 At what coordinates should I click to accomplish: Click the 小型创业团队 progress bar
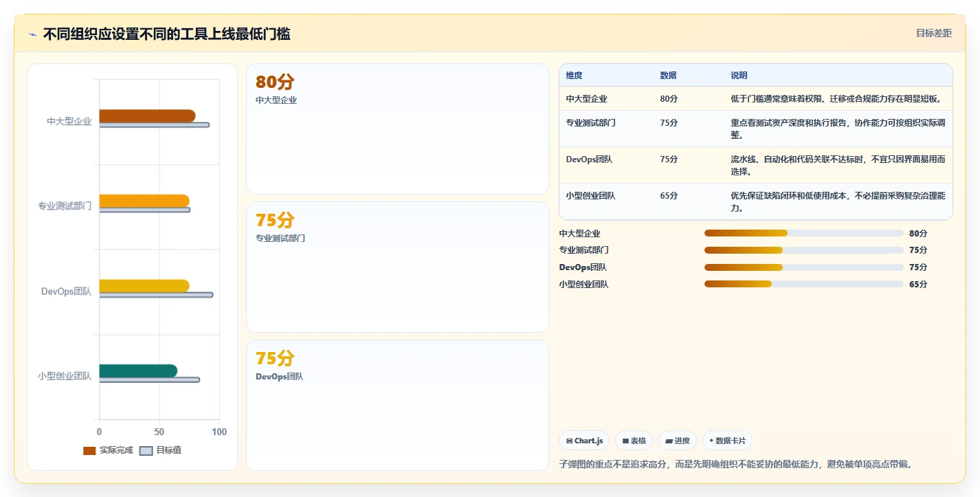[x=803, y=284]
